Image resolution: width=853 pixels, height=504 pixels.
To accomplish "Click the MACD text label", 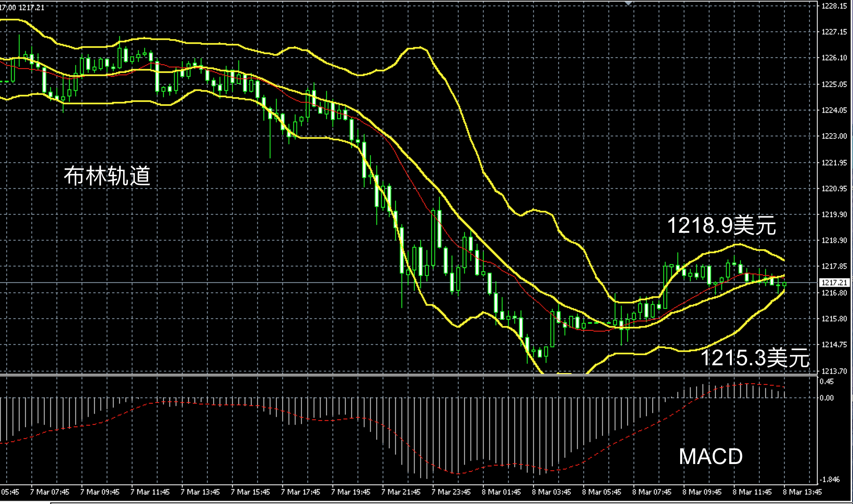I will [710, 457].
